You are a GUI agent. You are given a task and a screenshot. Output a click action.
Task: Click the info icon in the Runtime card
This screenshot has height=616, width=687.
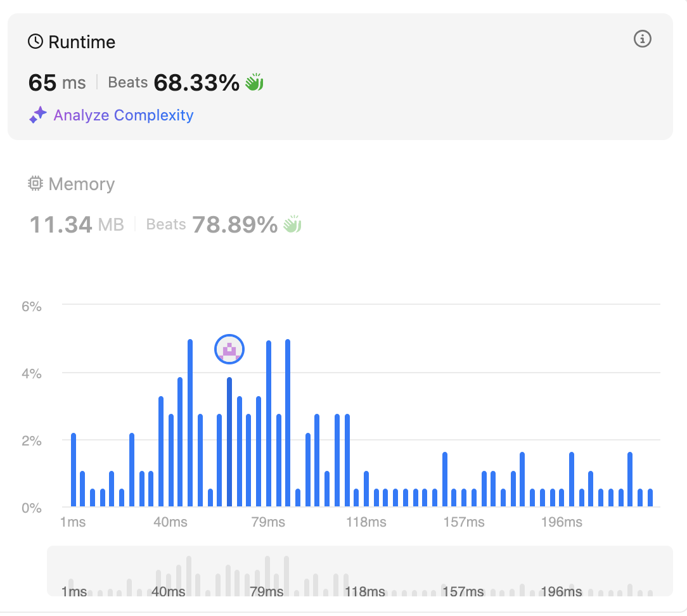(x=643, y=39)
